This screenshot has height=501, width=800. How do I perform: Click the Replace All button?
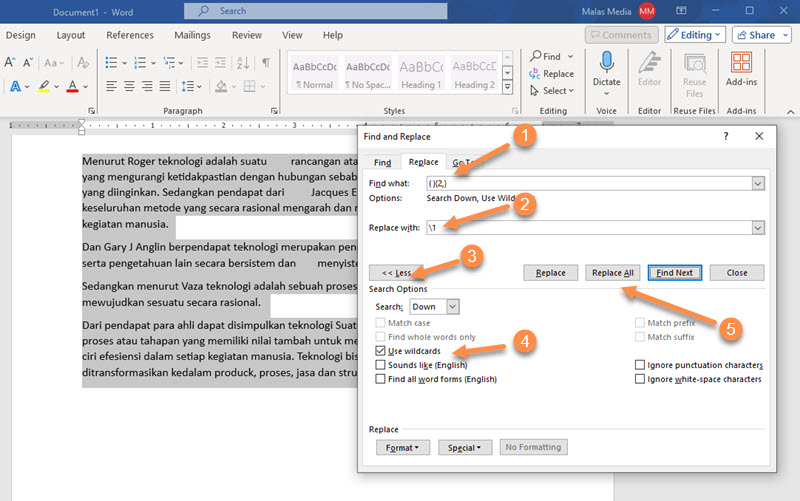pyautogui.click(x=613, y=273)
